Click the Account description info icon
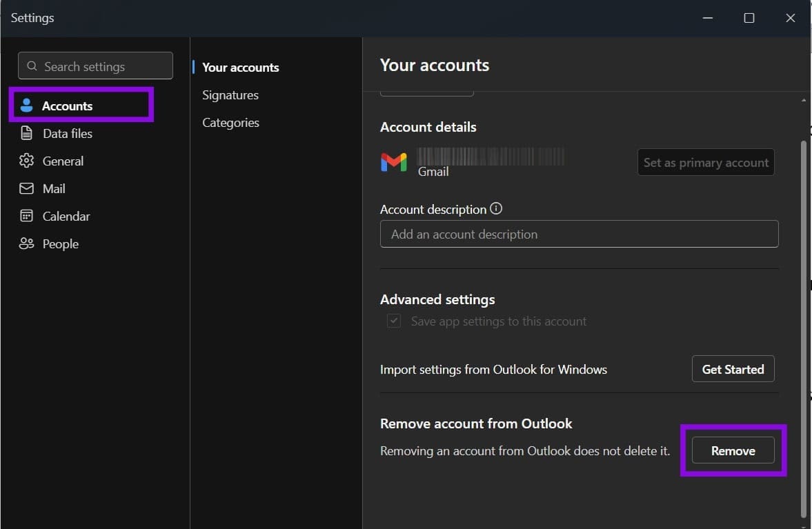812x529 pixels. click(x=496, y=208)
